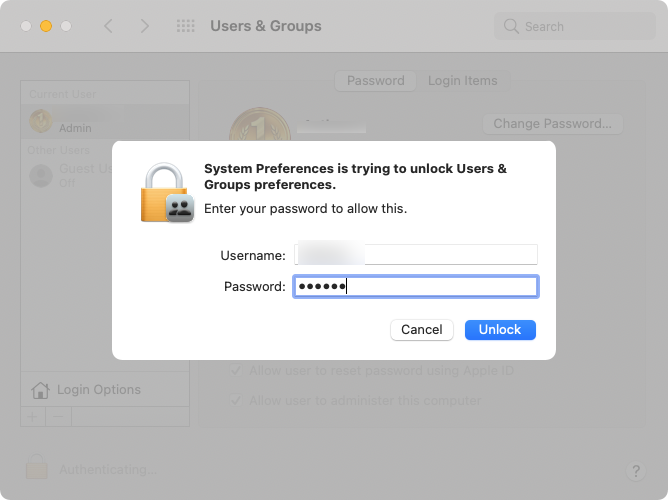The image size is (668, 500).
Task: Click the padlock icon in the dialog
Action: coord(167,193)
